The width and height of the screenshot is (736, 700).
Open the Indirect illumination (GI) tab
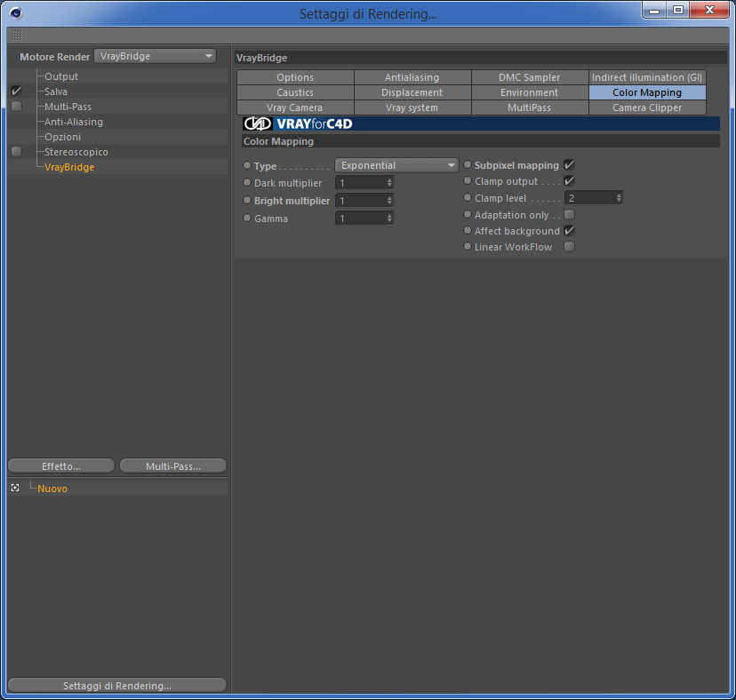[647, 77]
